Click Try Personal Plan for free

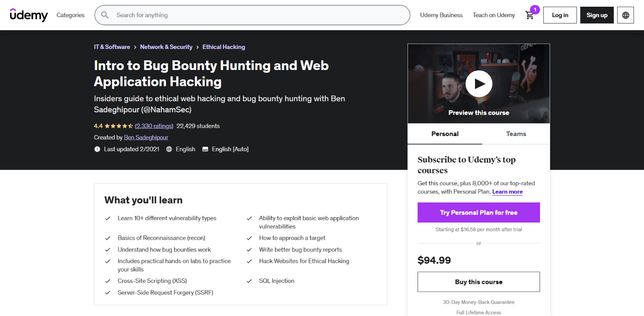pyautogui.click(x=478, y=212)
